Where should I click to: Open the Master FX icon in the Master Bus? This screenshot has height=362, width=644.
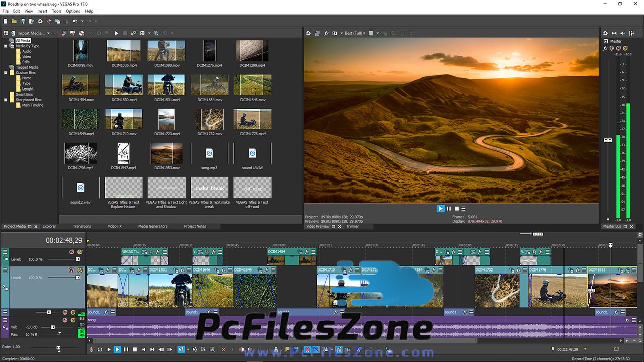coord(605,48)
